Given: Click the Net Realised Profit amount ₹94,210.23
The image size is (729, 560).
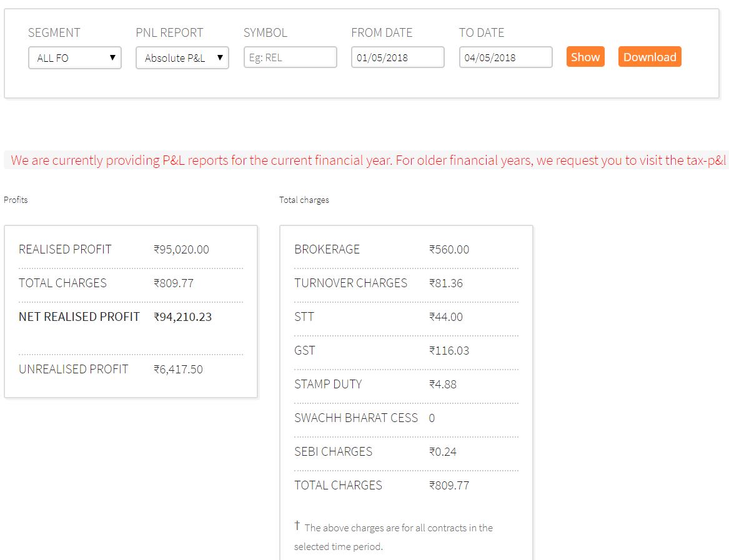Looking at the screenshot, I should pyautogui.click(x=182, y=317).
